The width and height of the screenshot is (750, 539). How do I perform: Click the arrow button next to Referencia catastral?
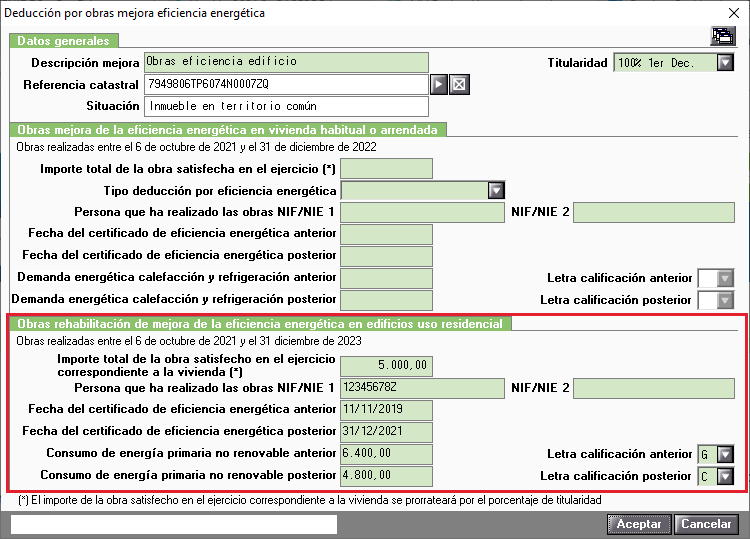[439, 85]
